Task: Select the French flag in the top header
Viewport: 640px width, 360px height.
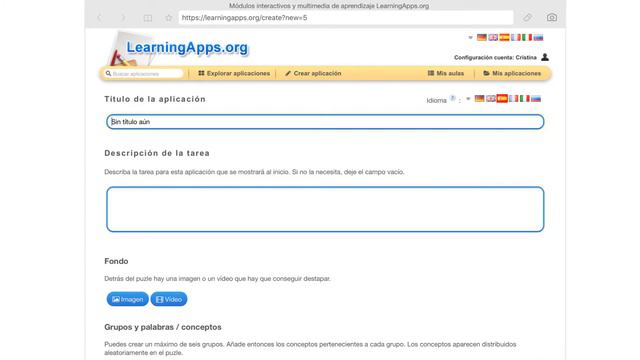Action: [x=516, y=38]
